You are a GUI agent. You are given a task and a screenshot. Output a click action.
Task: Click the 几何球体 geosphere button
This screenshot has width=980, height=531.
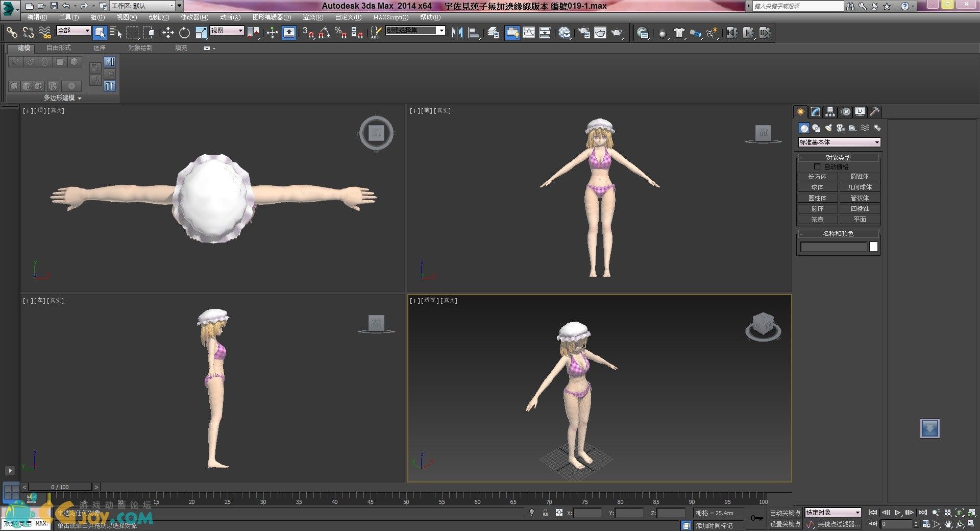click(x=860, y=187)
